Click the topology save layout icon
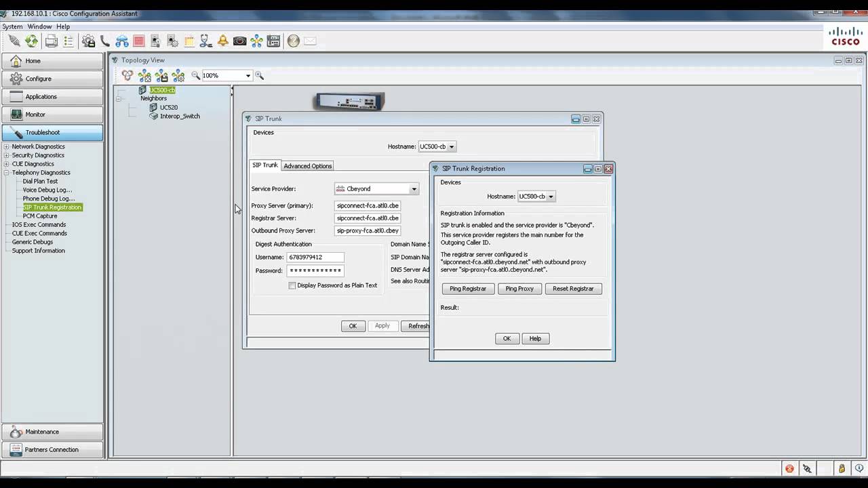This screenshot has width=868, height=488. (161, 75)
